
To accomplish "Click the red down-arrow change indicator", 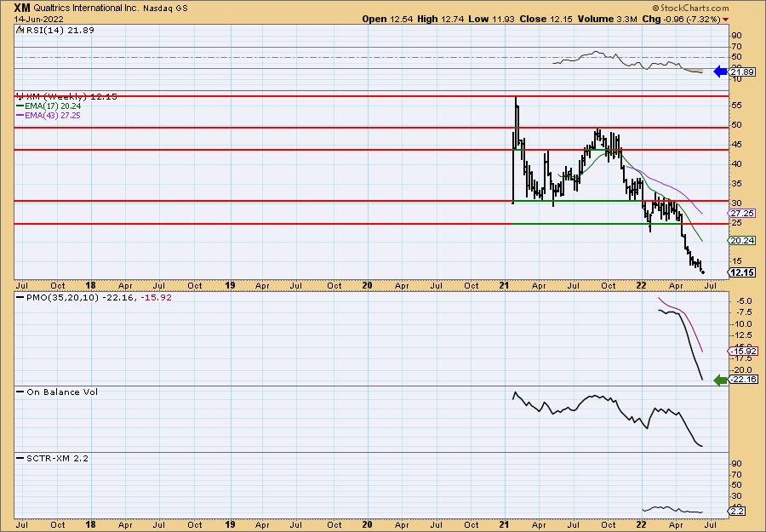I will pyautogui.click(x=725, y=20).
